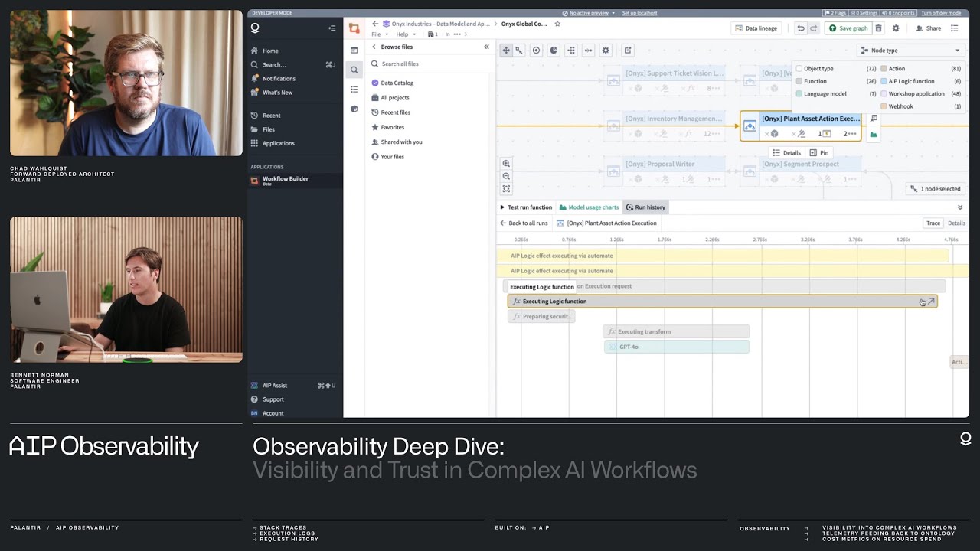Toggle the Function legend checkbox
This screenshot has height=551, width=980.
click(799, 81)
